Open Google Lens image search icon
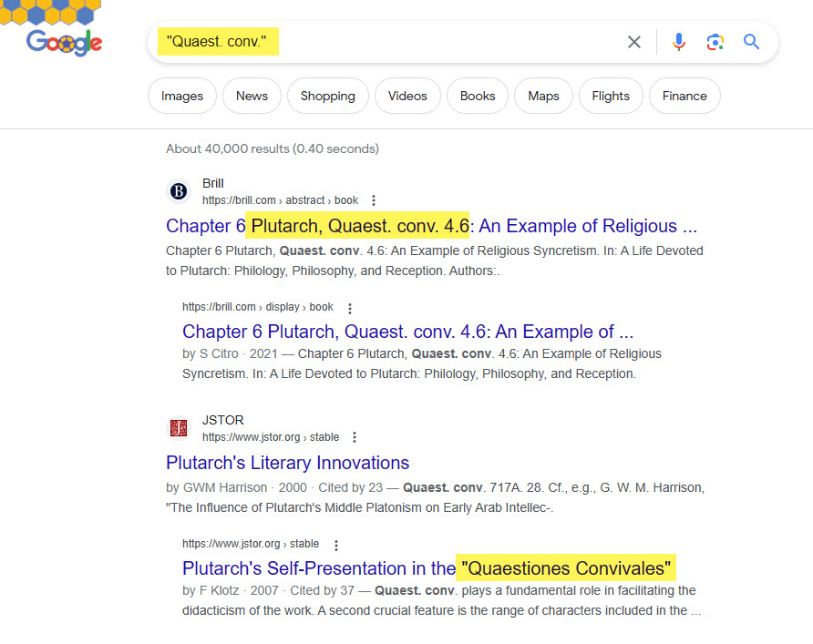813x644 pixels. (x=715, y=42)
